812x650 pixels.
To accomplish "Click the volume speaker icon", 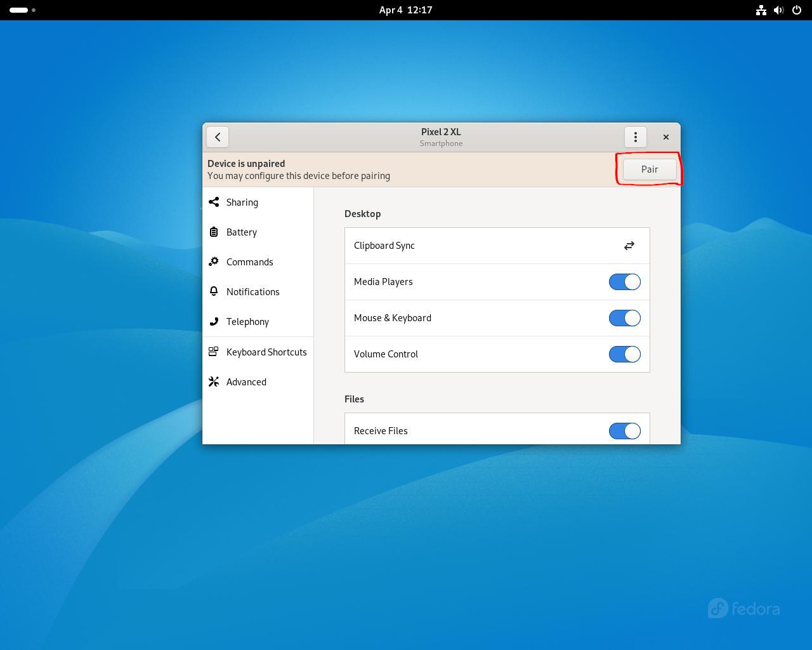I will click(778, 10).
